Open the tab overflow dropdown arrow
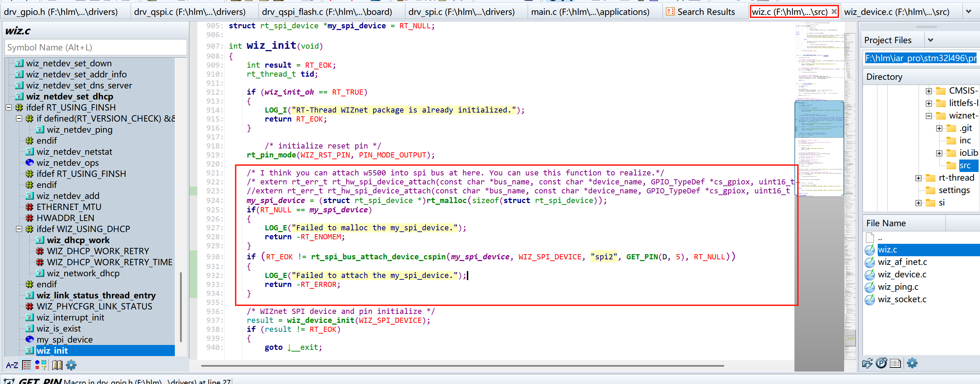This screenshot has width=980, height=384. point(969,12)
